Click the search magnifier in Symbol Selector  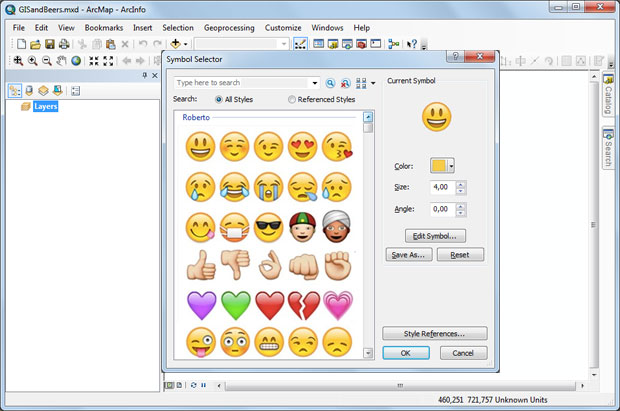tap(330, 83)
